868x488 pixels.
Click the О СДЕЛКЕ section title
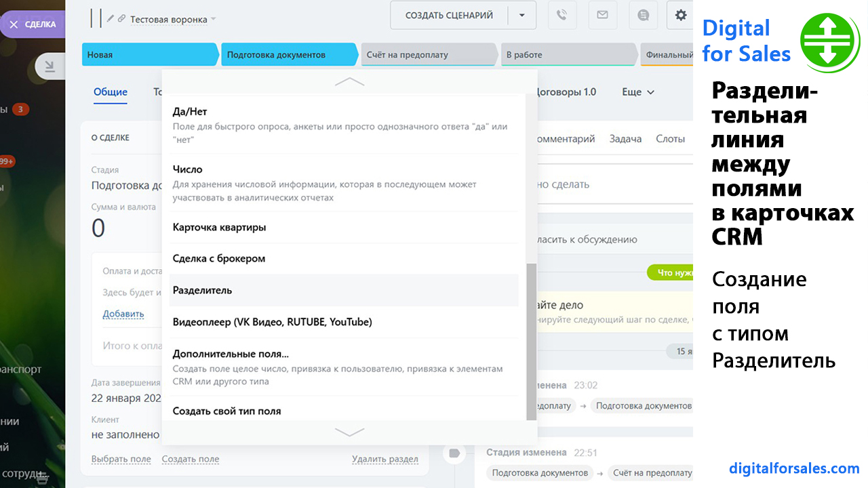click(111, 138)
